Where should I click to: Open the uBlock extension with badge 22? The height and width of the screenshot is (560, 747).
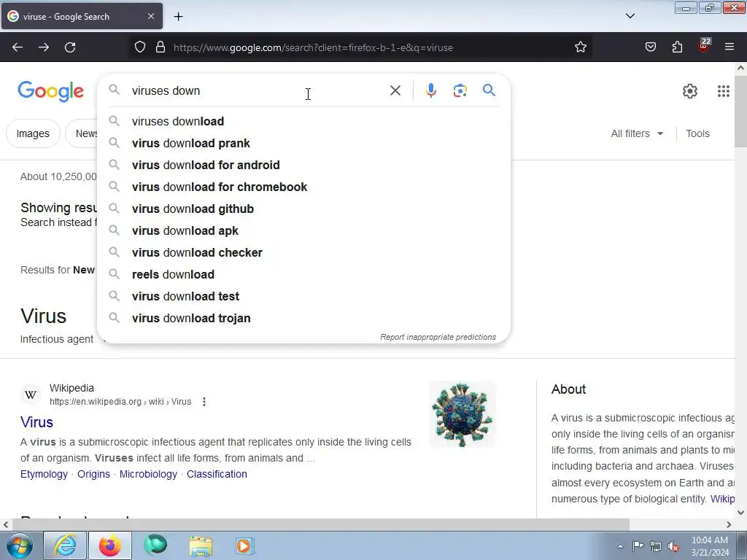[x=704, y=46]
